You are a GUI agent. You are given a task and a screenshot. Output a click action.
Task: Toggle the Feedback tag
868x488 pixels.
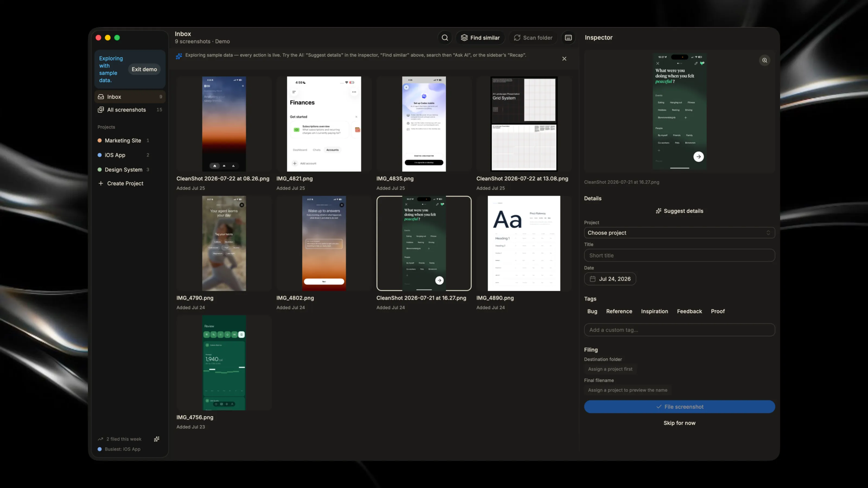point(690,311)
